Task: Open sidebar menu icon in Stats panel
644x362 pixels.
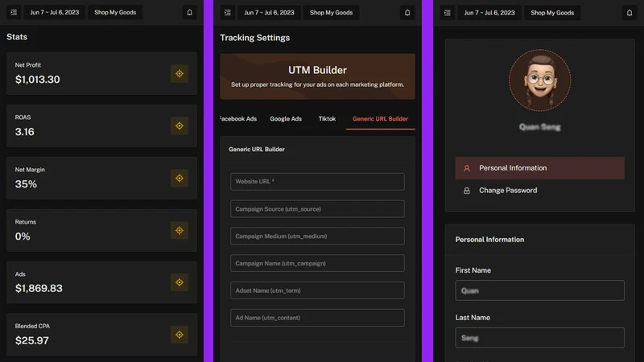Action: (14, 12)
